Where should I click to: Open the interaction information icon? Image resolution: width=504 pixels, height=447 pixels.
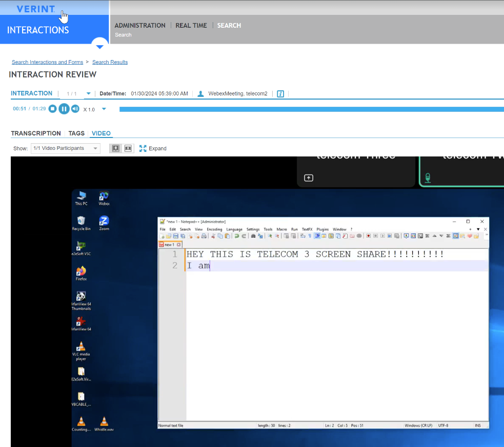[280, 94]
